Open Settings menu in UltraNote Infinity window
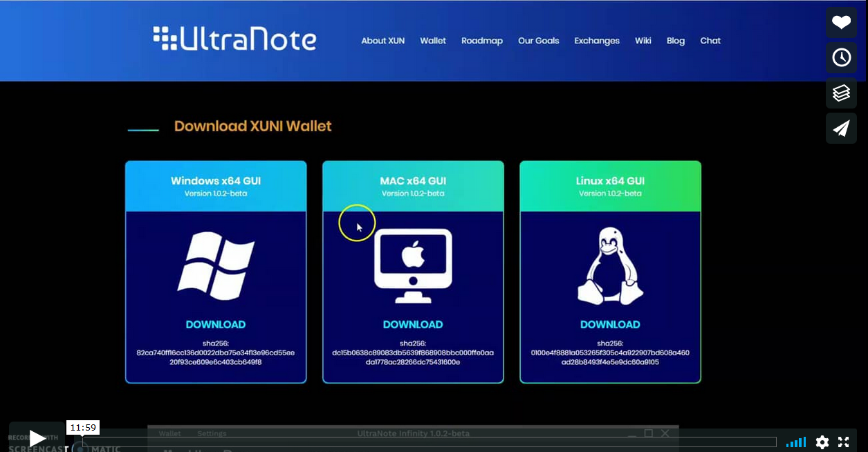Screen dimensions: 868x452 212,433
